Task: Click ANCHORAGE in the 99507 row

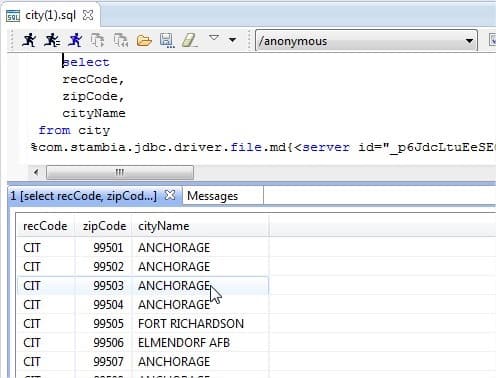Action: coord(174,362)
